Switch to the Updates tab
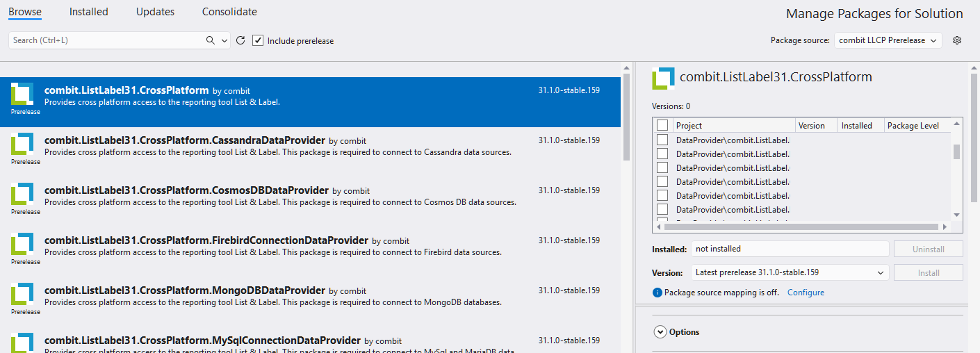 point(155,12)
